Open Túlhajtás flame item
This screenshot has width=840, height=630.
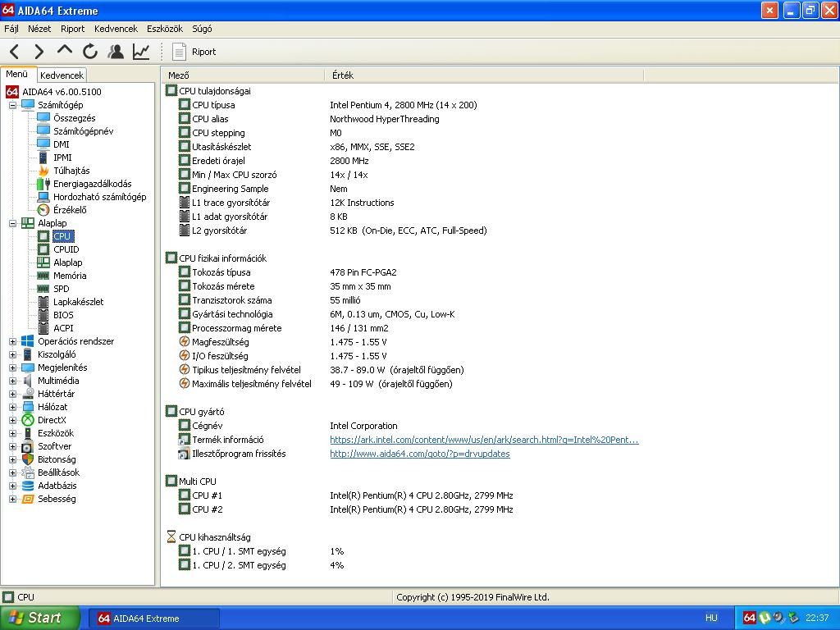click(x=71, y=171)
